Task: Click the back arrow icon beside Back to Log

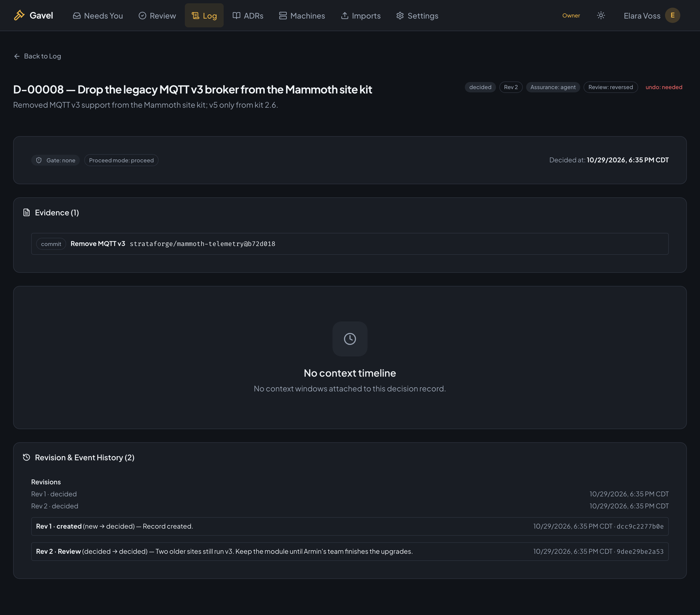Action: [17, 56]
